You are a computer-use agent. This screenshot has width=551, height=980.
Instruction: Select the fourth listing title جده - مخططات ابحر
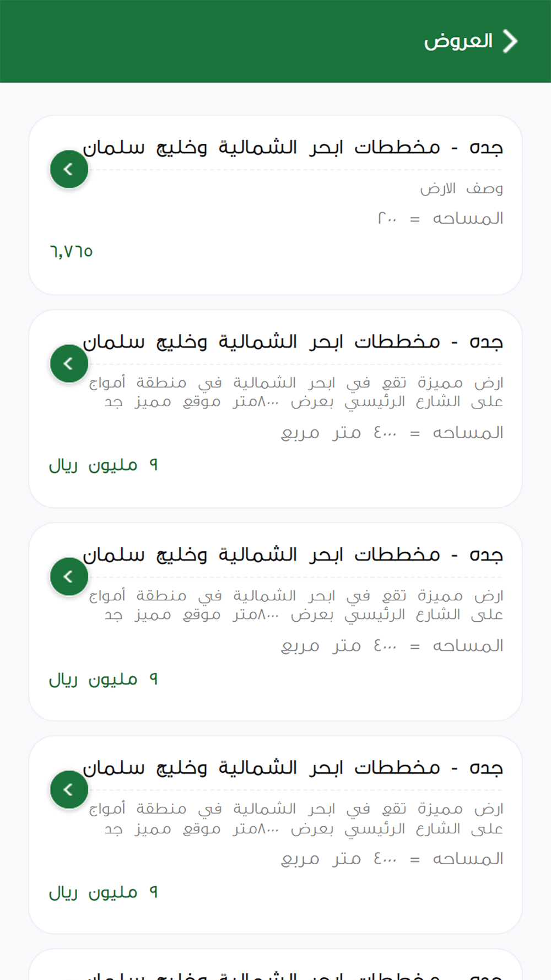pyautogui.click(x=293, y=768)
